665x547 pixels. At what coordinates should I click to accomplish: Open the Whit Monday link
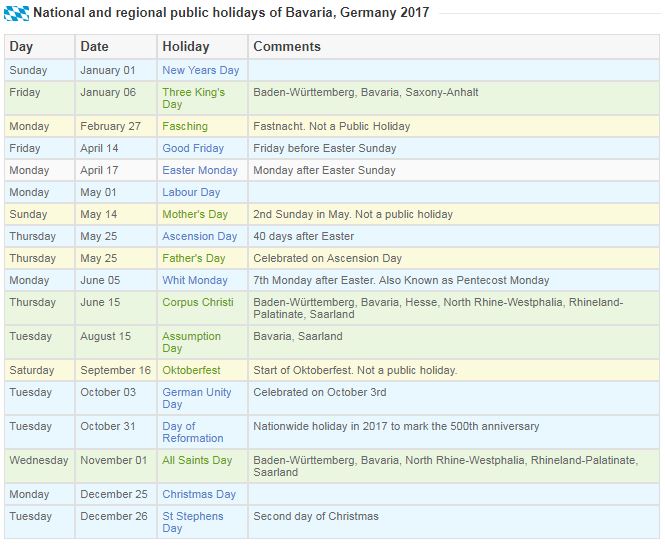pos(195,281)
